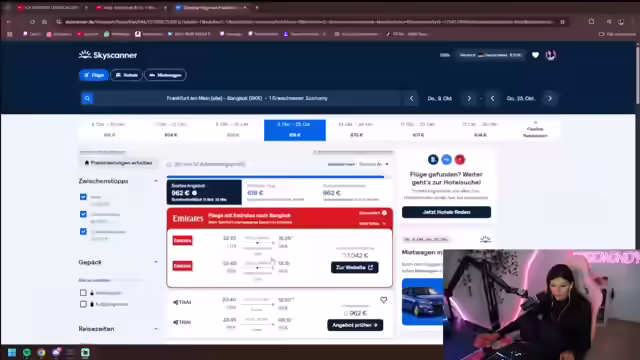The image size is (640, 360).
Task: Open the user profile avatar
Action: pyautogui.click(x=551, y=55)
